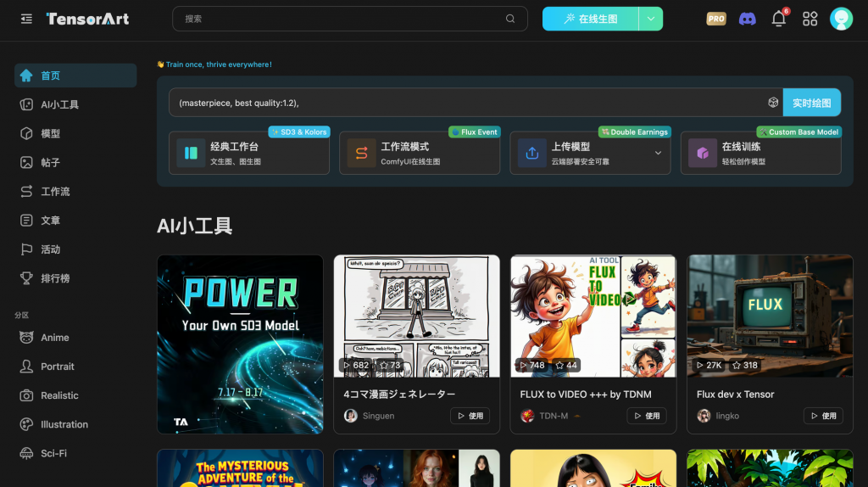Click the Custom Base Model badge
The width and height of the screenshot is (868, 487).
(798, 132)
